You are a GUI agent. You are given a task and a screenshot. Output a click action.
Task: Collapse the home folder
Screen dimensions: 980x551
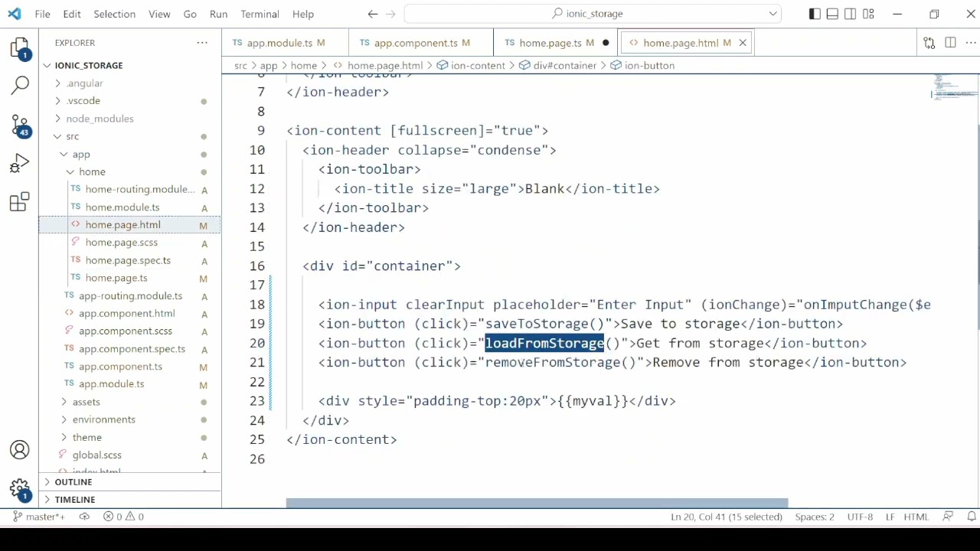point(92,172)
